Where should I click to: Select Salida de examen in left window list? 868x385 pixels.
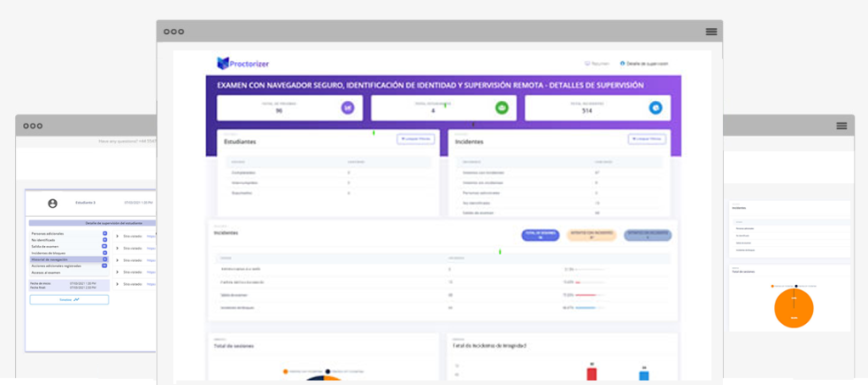point(69,247)
